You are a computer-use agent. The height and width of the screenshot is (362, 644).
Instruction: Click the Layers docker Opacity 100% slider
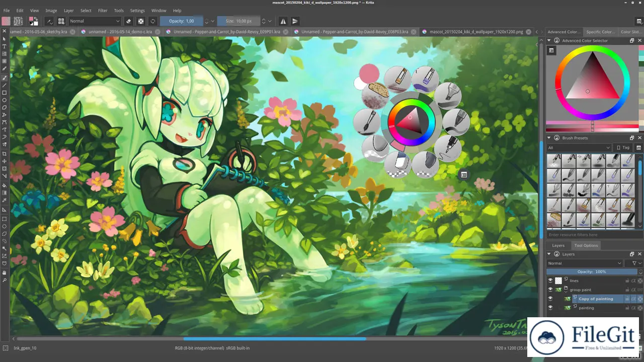point(592,271)
